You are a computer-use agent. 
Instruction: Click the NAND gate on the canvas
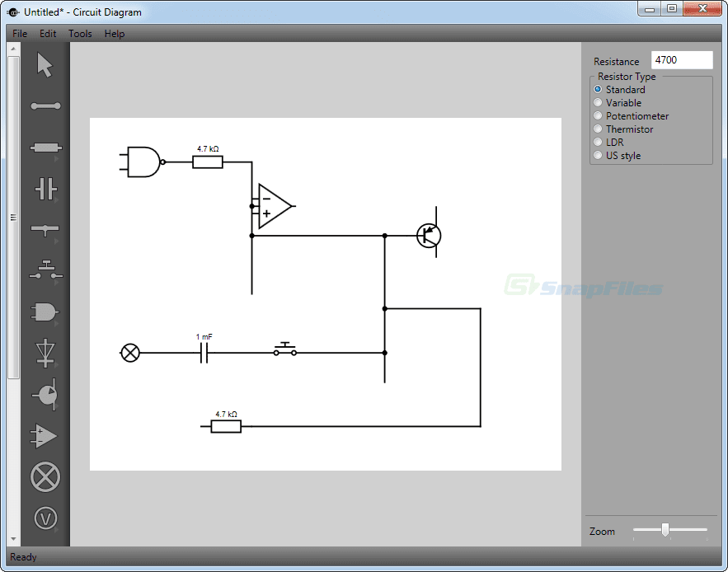(143, 162)
